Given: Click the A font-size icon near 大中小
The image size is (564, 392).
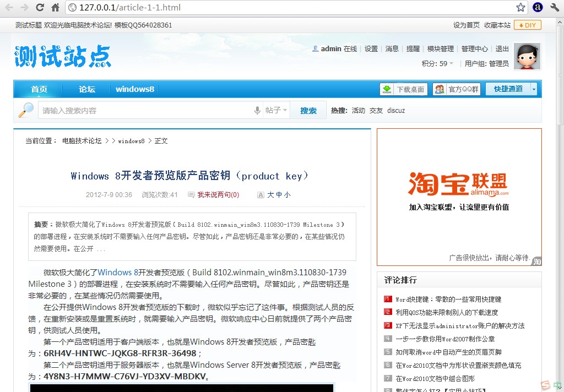Looking at the screenshot, I should (260, 194).
